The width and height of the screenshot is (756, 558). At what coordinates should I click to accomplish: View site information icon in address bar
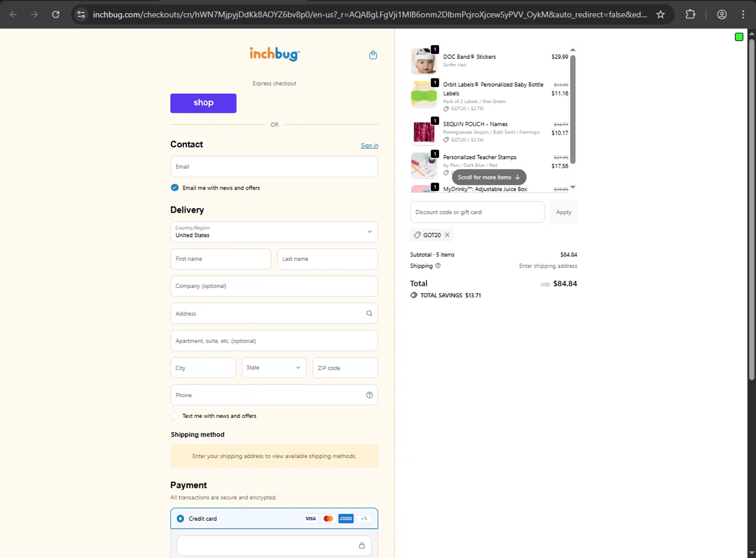pos(81,15)
